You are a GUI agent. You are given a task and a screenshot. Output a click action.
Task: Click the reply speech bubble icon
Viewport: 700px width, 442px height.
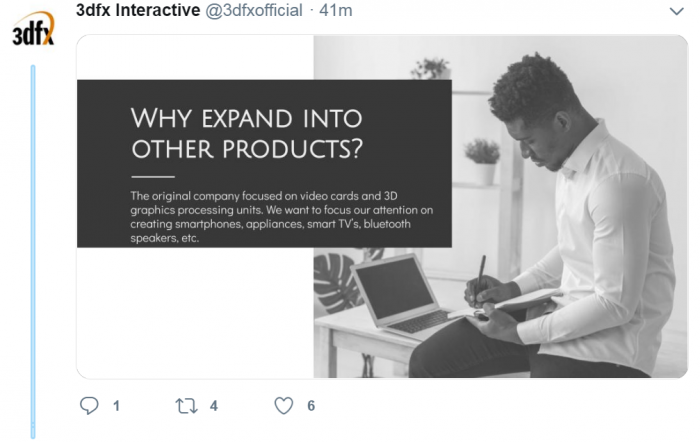click(89, 406)
